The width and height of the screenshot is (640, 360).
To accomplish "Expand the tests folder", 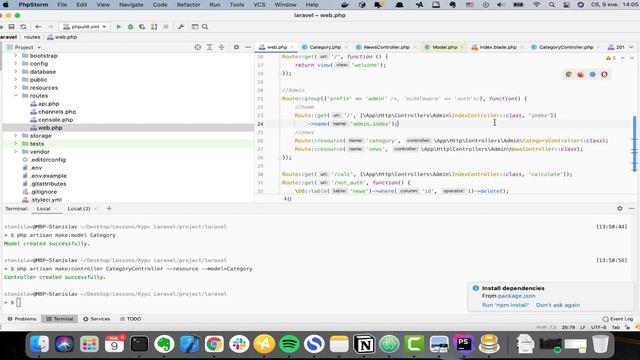I will 16,144.
